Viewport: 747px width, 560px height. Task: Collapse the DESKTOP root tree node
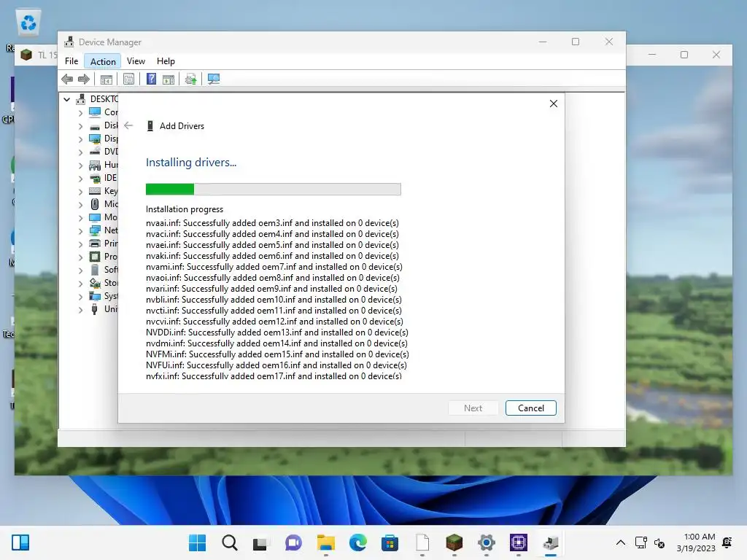(x=66, y=99)
